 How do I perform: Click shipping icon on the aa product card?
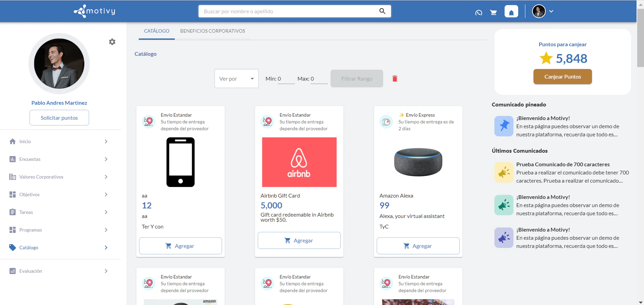(149, 121)
